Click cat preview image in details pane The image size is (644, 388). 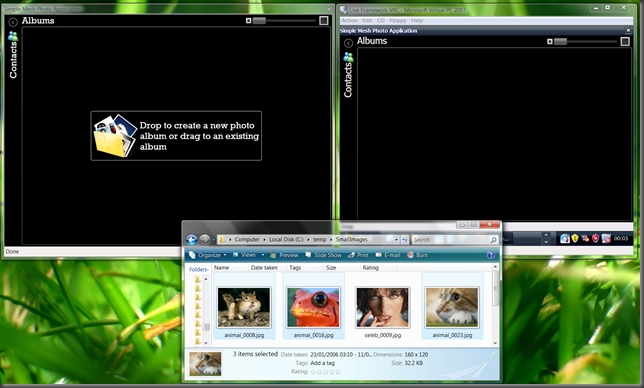pyautogui.click(x=205, y=364)
